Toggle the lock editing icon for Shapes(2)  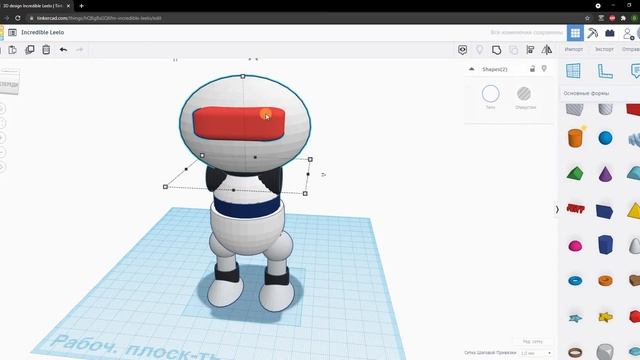[x=532, y=69]
